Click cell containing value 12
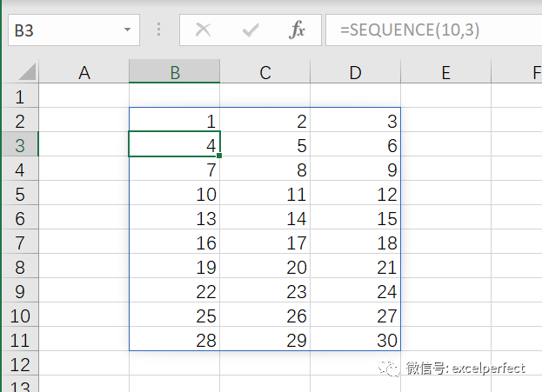Viewport: 542px width, 392px height. [355, 194]
